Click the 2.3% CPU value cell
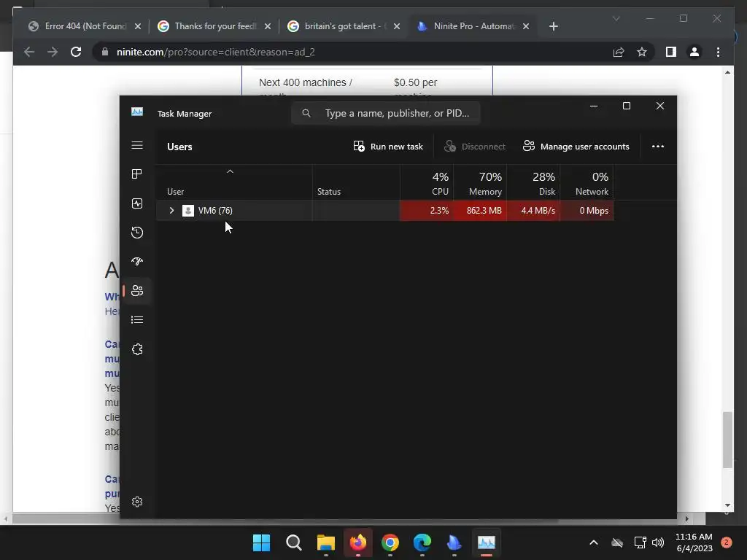The height and width of the screenshot is (560, 747). [x=427, y=211]
